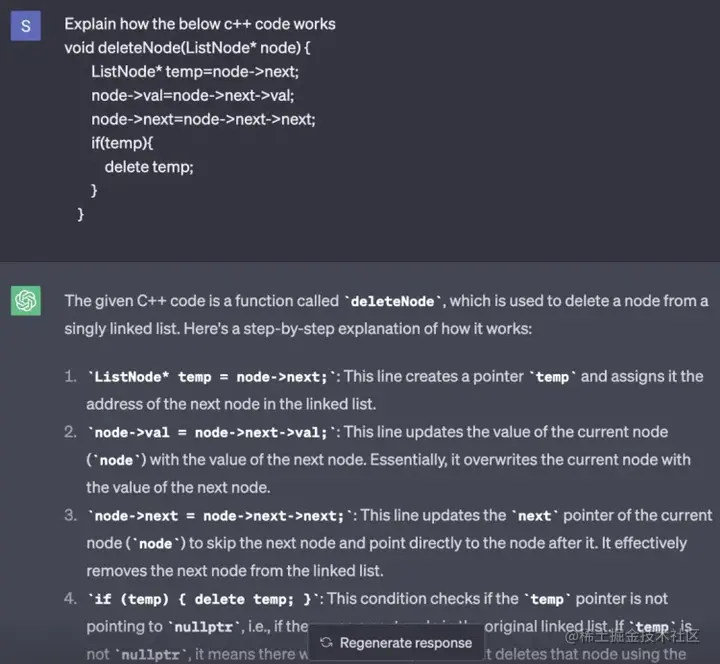Screen dimensions: 720x664
Task: Click the user avatar labeled S
Action: tap(26, 26)
